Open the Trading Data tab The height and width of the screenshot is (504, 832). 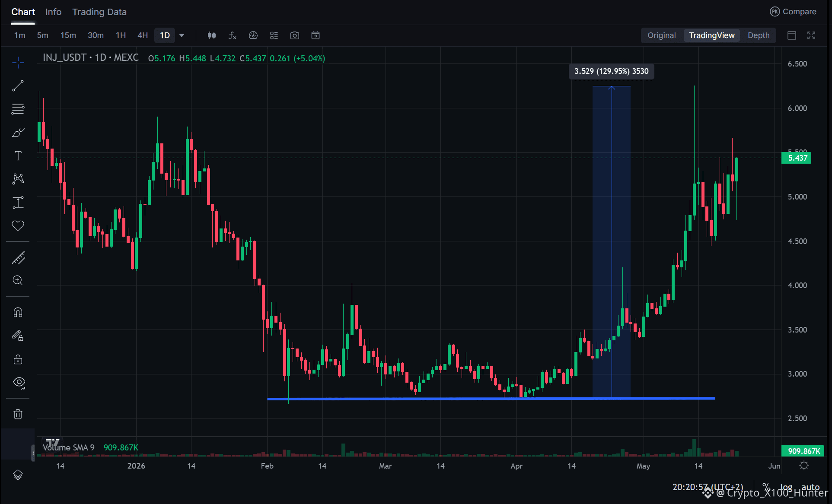(x=99, y=12)
